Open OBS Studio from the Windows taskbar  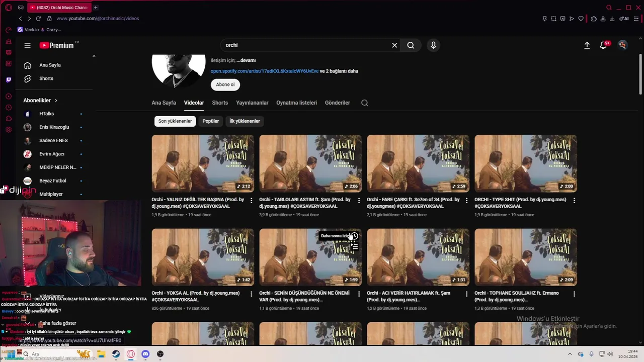[x=160, y=354]
